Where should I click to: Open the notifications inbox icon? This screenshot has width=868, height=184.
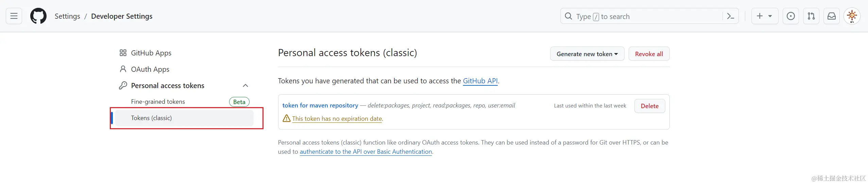pyautogui.click(x=832, y=16)
